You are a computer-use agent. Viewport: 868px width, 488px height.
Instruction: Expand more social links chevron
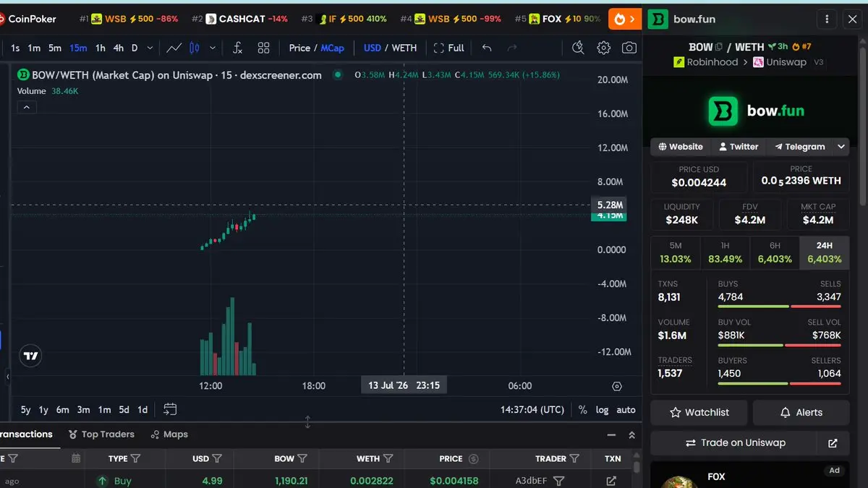(x=841, y=146)
